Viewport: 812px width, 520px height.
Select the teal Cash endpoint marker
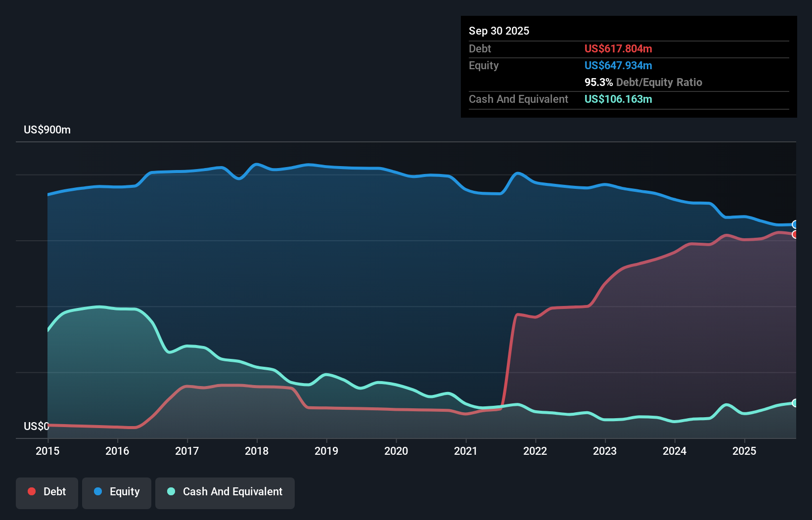pyautogui.click(x=794, y=403)
